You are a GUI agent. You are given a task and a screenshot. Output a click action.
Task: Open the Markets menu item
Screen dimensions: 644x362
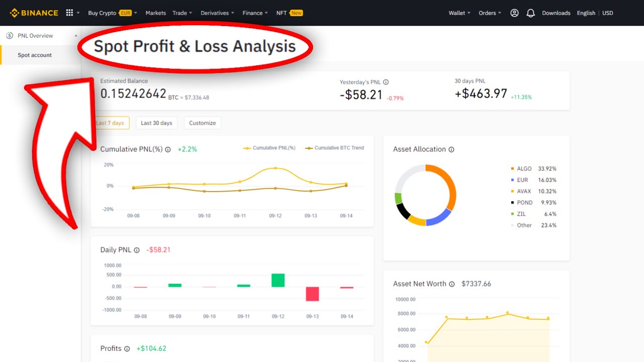point(155,13)
